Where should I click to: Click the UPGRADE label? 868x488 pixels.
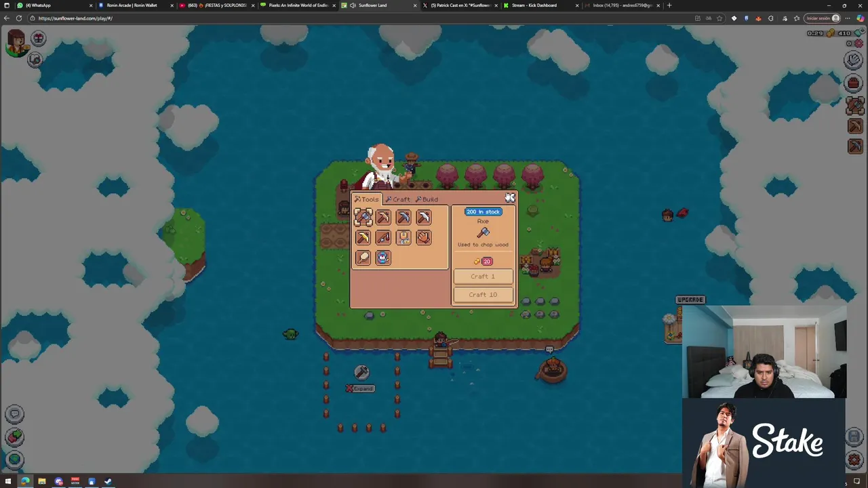[690, 300]
